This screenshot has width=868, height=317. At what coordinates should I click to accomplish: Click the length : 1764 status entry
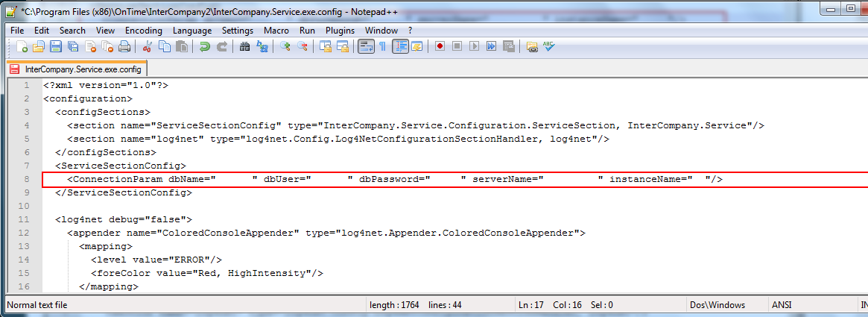point(394,305)
